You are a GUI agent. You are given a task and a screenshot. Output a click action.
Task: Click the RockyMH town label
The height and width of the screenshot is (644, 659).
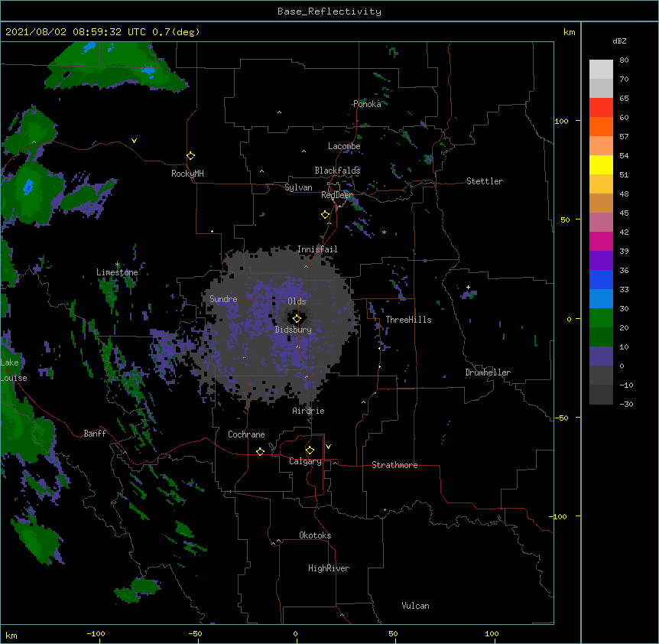[187, 174]
